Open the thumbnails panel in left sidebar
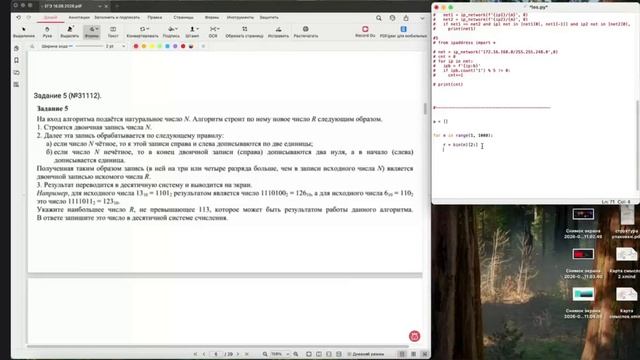Image resolution: width=640 pixels, height=360 pixels. pyautogui.click(x=16, y=48)
